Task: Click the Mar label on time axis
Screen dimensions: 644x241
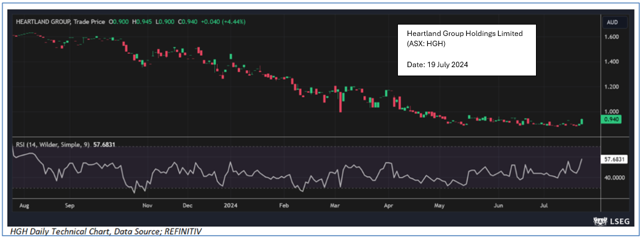Action: click(335, 204)
